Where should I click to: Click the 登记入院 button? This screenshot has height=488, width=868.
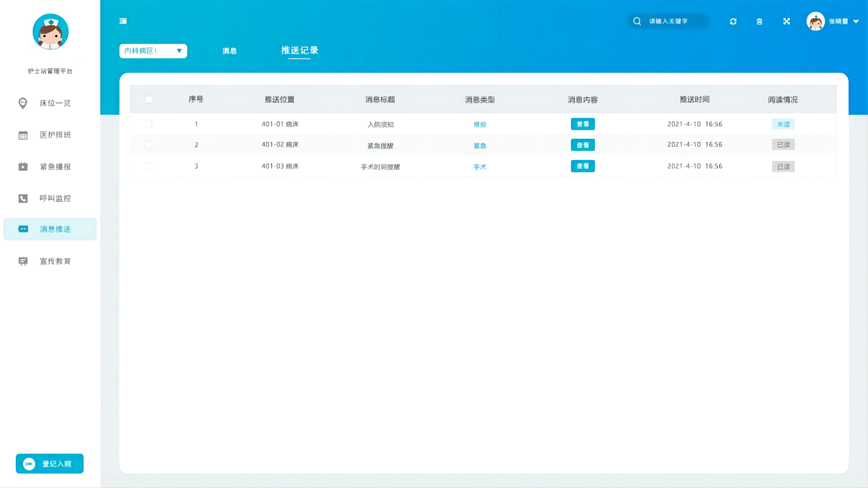[x=50, y=464]
